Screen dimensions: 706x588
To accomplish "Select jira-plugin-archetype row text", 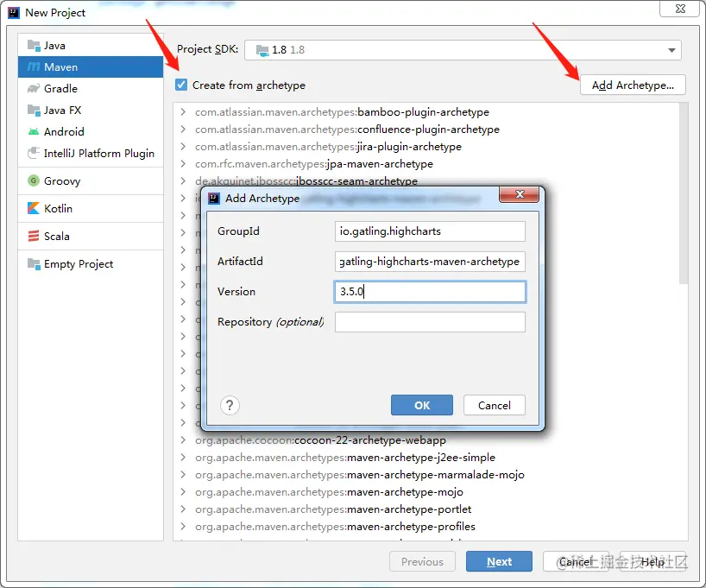I will pyautogui.click(x=328, y=147).
